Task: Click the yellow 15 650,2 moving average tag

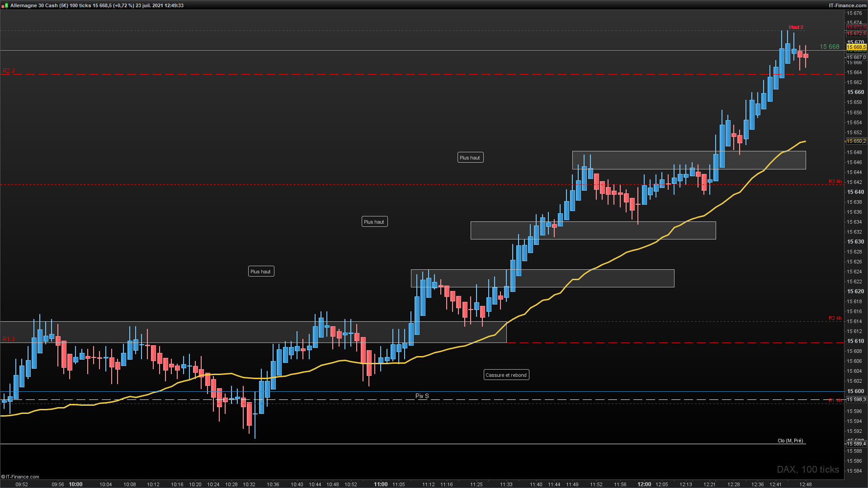Action: coord(856,141)
